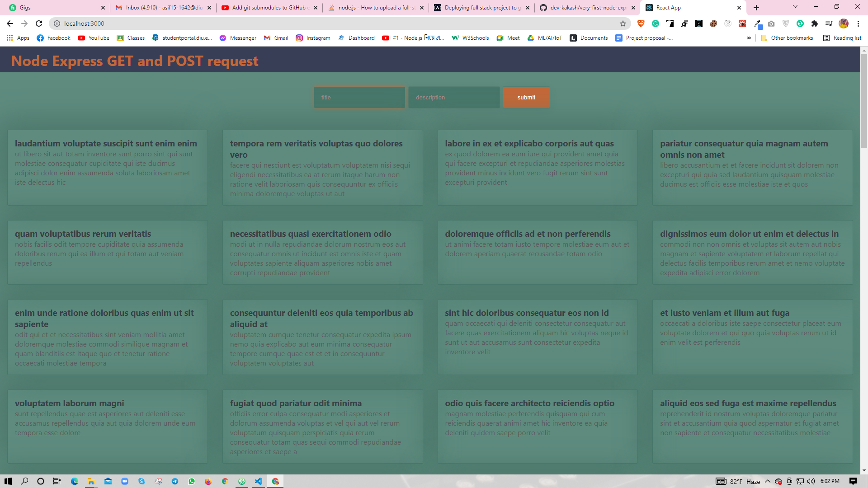Launch Telegram from the taskbar
Screen dimensions: 868x488
tap(175, 481)
